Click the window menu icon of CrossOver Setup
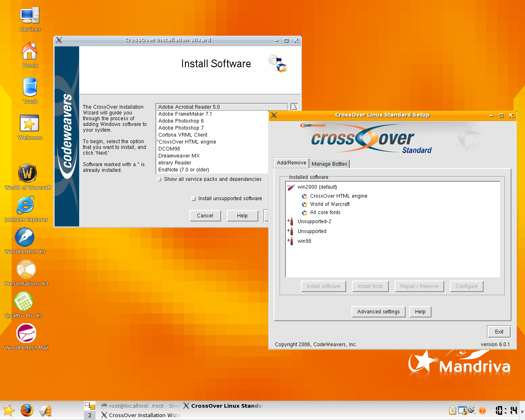 pyautogui.click(x=274, y=115)
